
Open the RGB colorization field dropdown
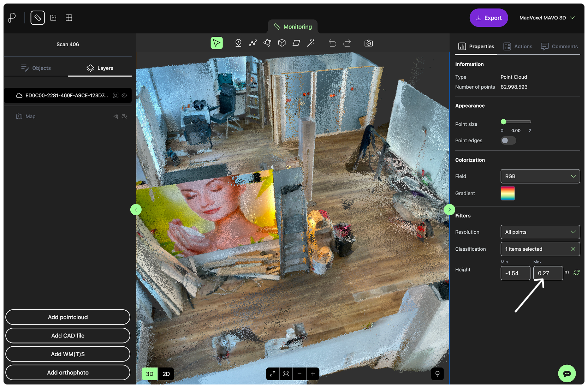[x=540, y=176]
